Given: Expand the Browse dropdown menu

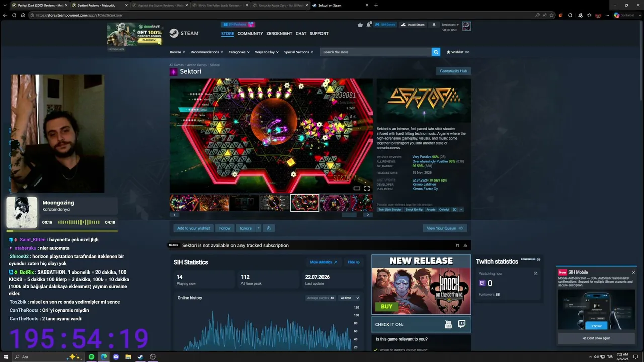Looking at the screenshot, I should pos(177,52).
